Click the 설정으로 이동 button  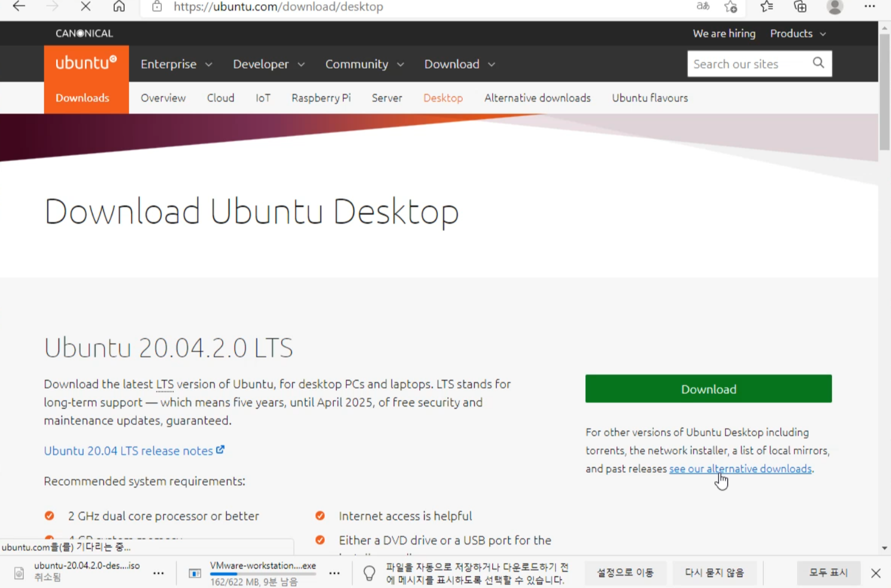point(625,572)
